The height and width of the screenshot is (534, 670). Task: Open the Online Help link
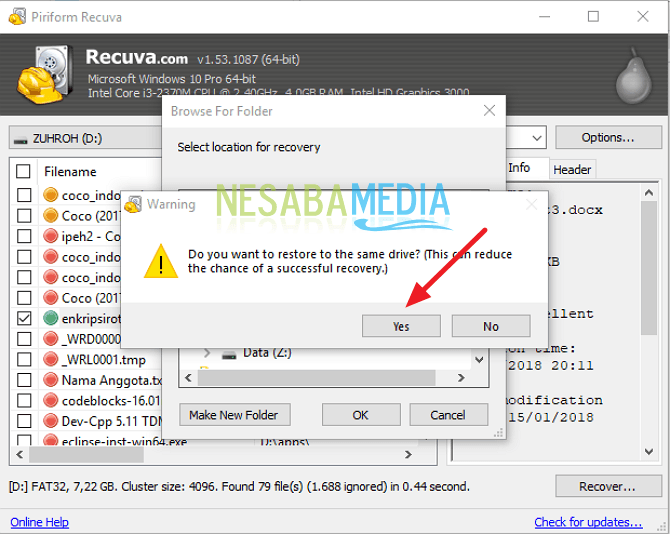coord(39,522)
